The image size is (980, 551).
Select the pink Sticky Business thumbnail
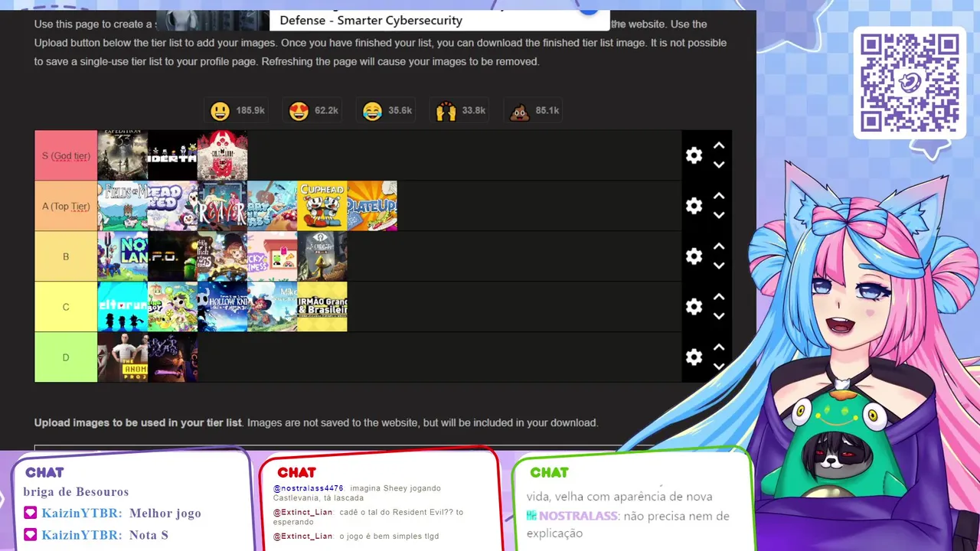click(x=272, y=256)
